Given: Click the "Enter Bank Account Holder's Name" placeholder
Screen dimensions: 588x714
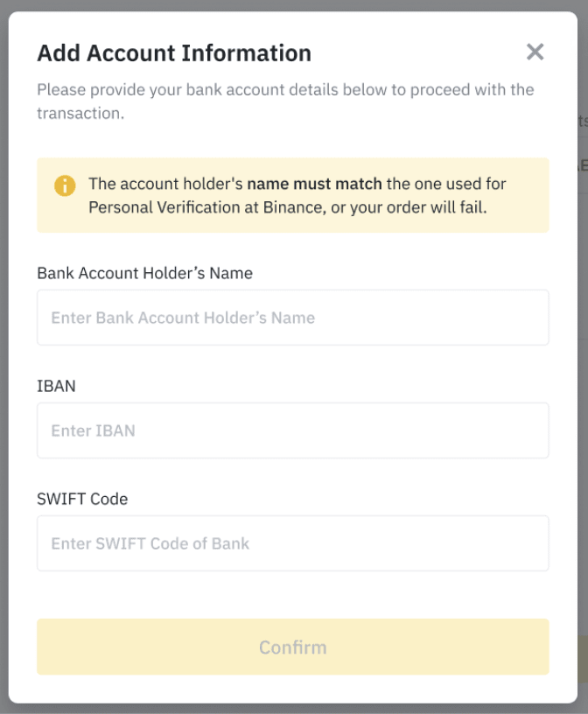Looking at the screenshot, I should point(183,318).
